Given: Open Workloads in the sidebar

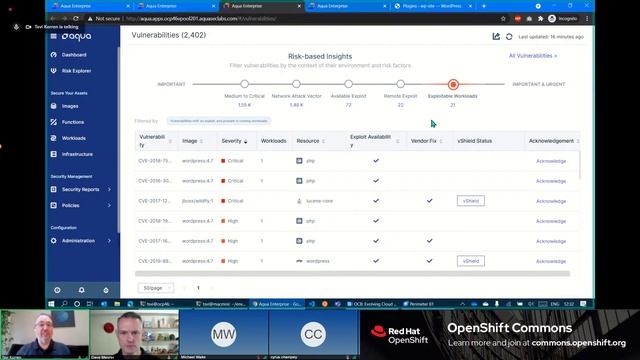Looking at the screenshot, I should [x=73, y=138].
